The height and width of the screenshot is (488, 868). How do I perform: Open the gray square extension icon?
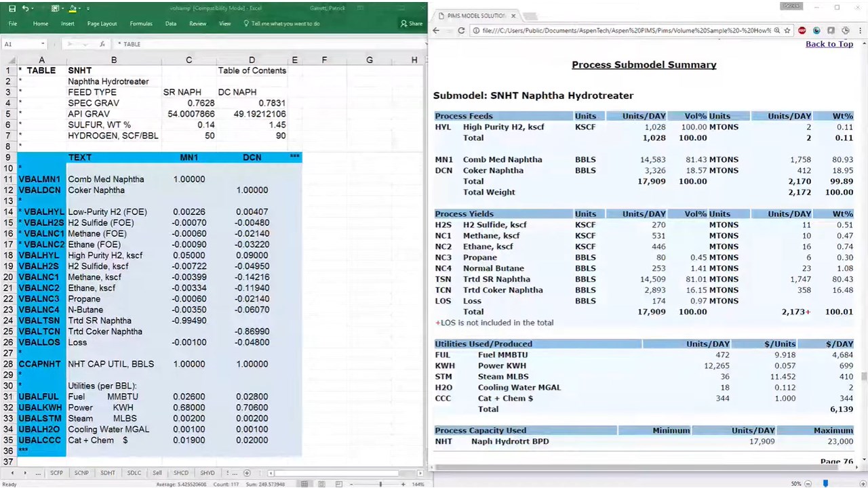coord(831,30)
